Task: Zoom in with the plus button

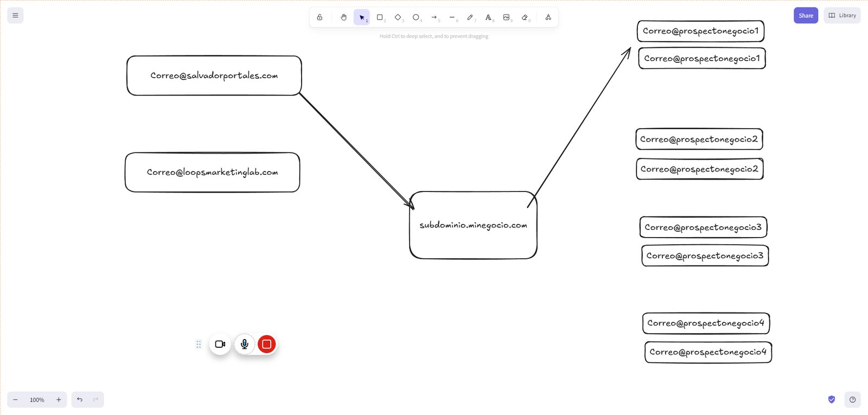Action: tap(59, 400)
